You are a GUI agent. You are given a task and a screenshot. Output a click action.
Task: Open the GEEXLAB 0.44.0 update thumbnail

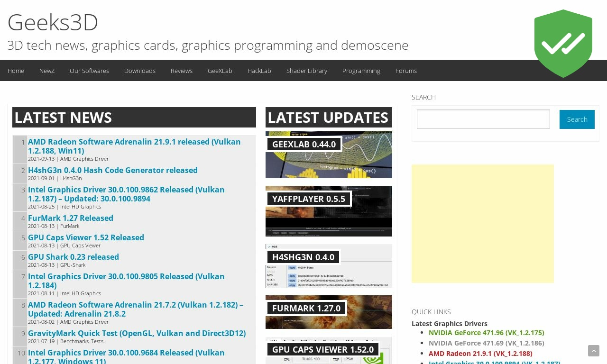329,155
